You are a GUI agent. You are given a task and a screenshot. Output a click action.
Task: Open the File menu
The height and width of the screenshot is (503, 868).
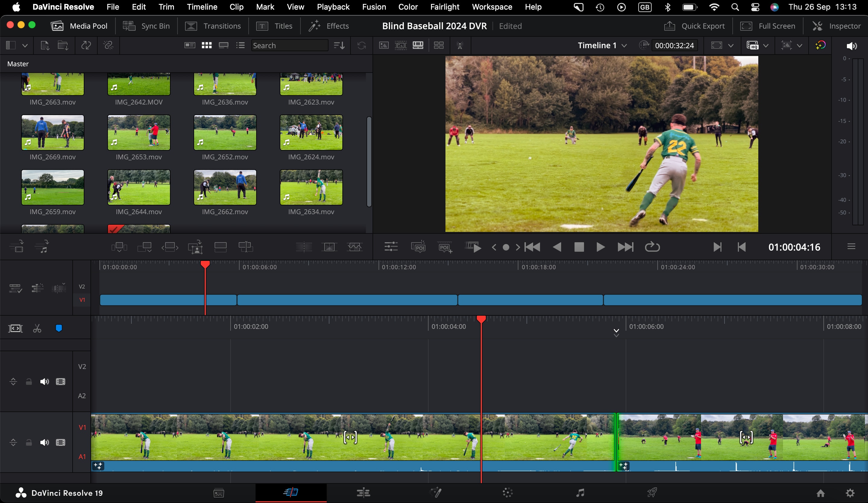click(x=113, y=7)
